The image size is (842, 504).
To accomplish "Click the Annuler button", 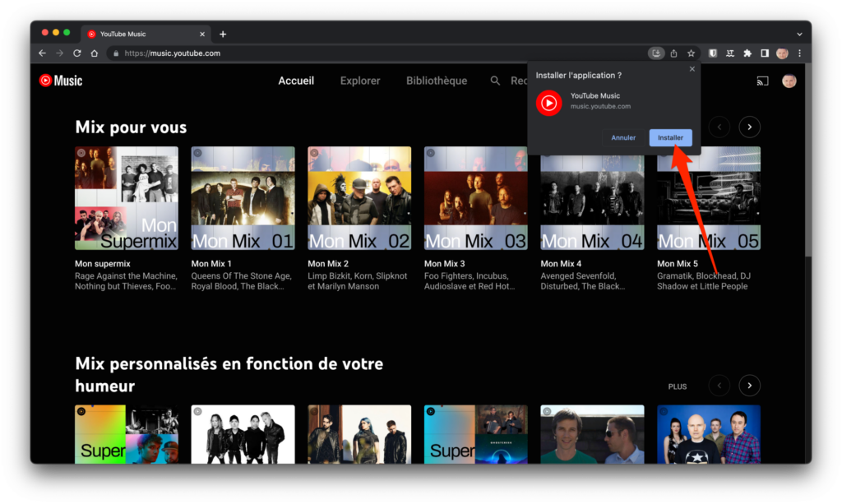I will point(623,137).
